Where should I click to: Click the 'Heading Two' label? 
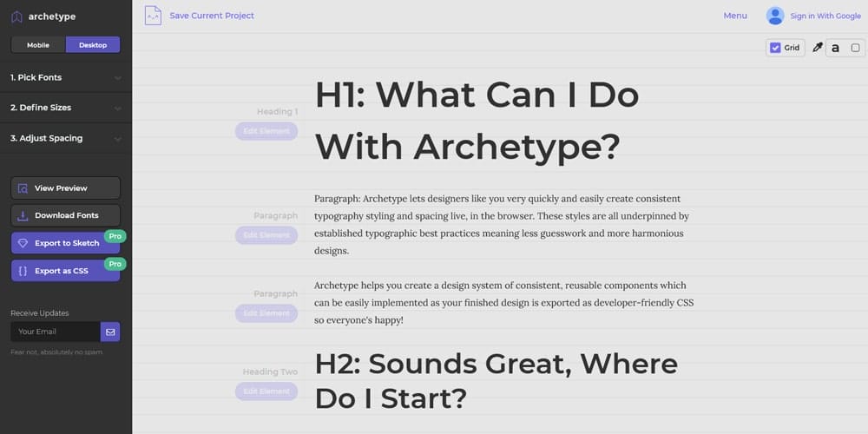click(x=270, y=372)
